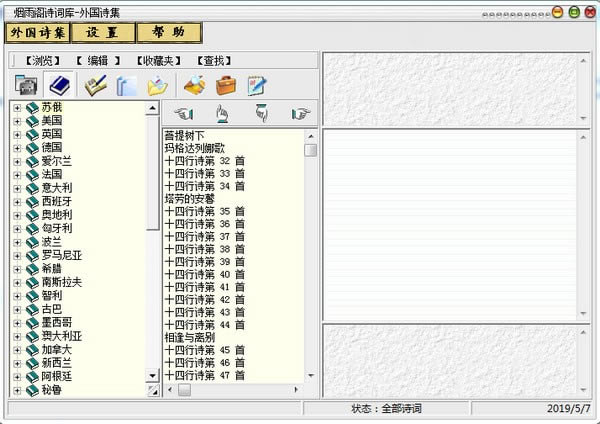Click the camera and folder toolbar icon
The image size is (600, 424).
[25, 85]
